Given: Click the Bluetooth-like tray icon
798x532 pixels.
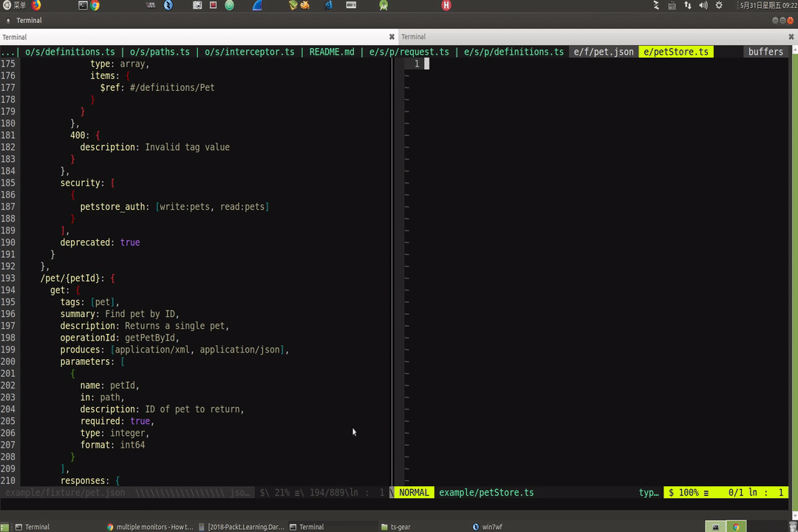Looking at the screenshot, I should click(656, 5).
